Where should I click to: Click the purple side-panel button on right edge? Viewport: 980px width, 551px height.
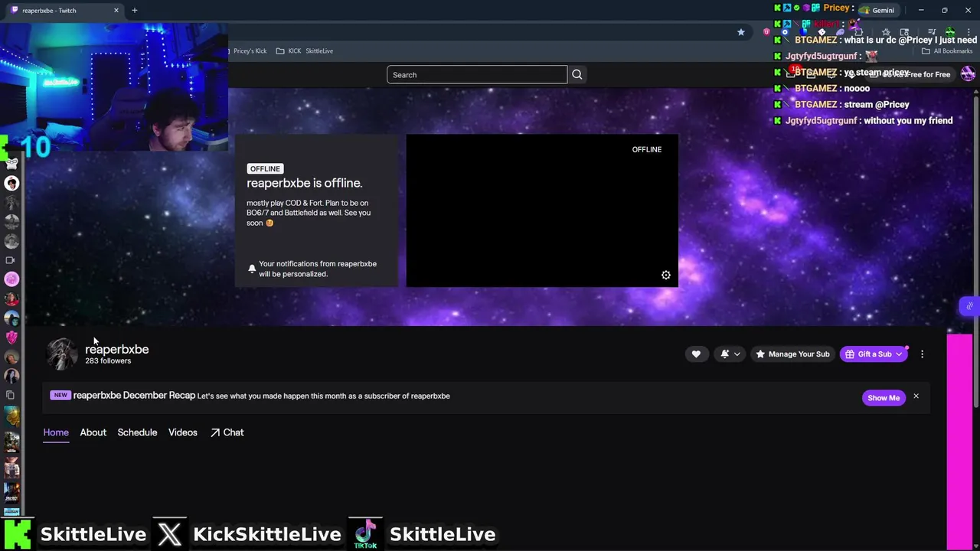(x=969, y=305)
